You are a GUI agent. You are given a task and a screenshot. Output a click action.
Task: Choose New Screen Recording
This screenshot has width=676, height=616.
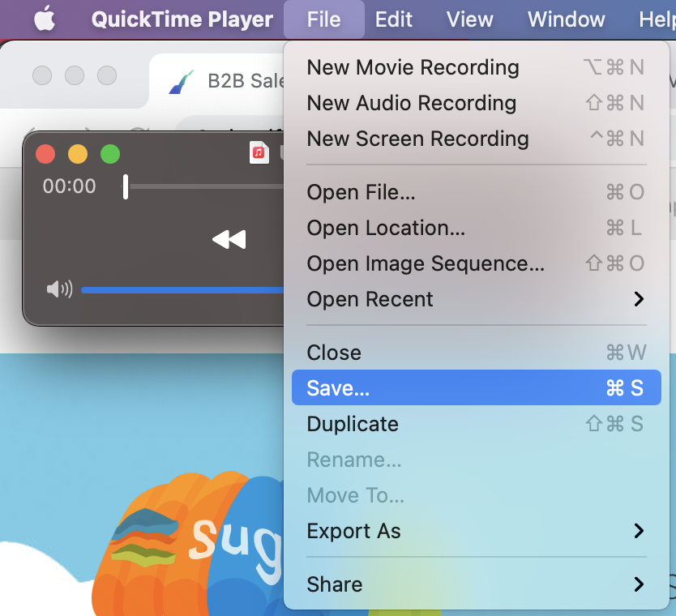[477, 139]
